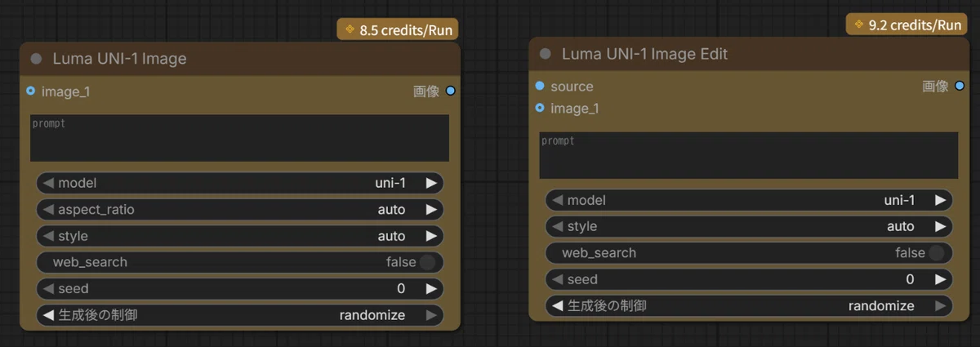Collapse the Luma UNI-1 Image node via its dot
This screenshot has width=980, height=347.
click(36, 59)
